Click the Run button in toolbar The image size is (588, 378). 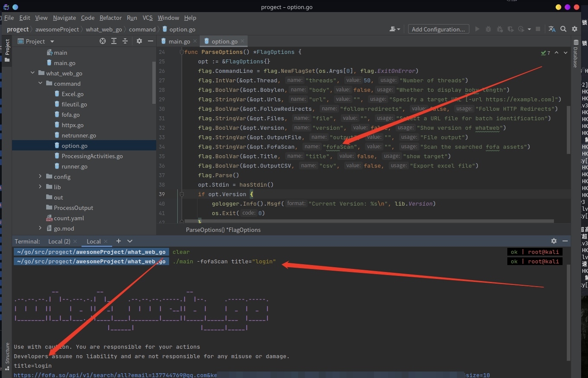click(477, 29)
